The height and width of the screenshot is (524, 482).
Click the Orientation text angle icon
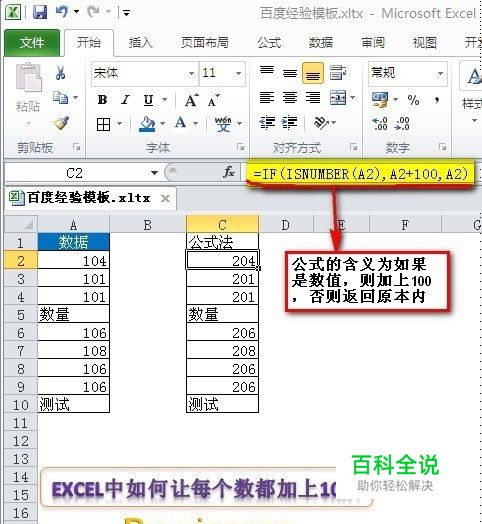(x=321, y=122)
